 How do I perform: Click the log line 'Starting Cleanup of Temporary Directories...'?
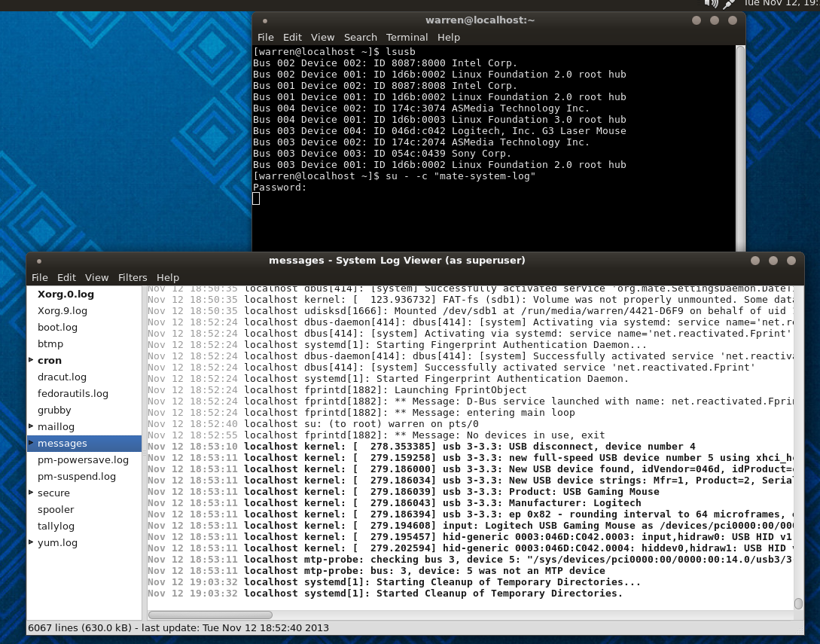(x=394, y=582)
